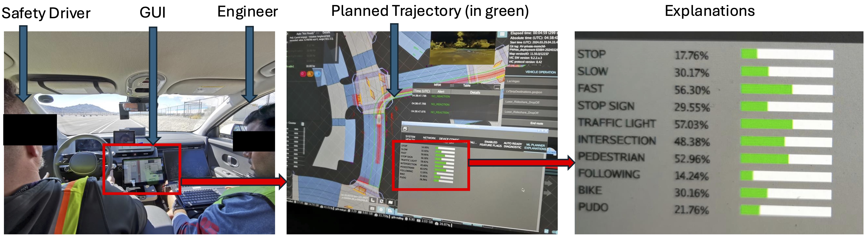This screenshot has width=868, height=239.
Task: Click the 14.24% FOLLOWING value
Action: click(x=691, y=176)
